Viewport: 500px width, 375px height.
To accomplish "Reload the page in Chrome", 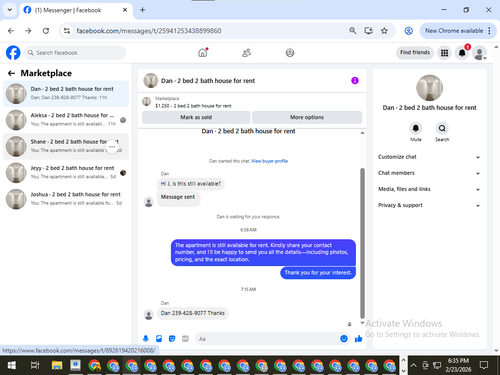I will 46,31.
